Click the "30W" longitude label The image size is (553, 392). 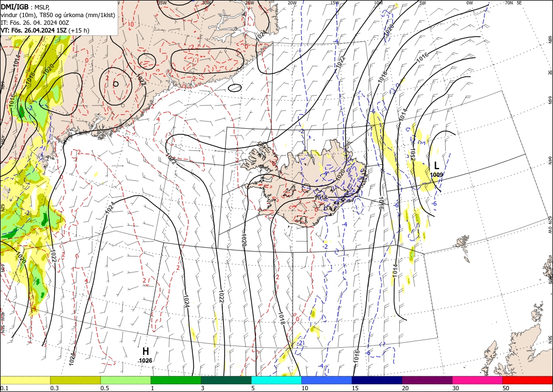(206, 3)
